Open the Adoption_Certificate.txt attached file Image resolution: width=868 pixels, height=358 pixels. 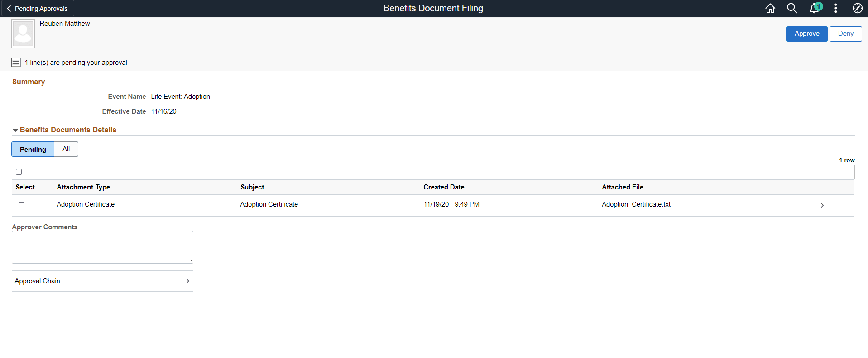[636, 204]
